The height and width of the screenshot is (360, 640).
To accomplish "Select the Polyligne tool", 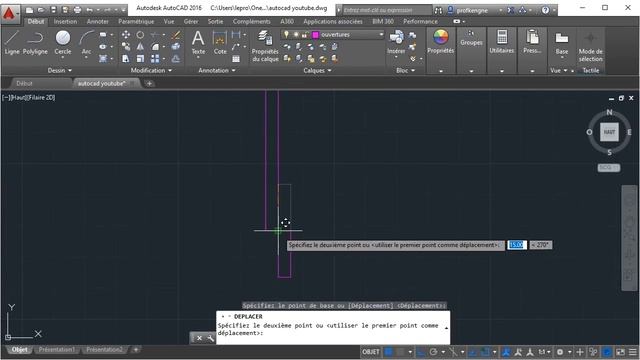I will [35, 42].
